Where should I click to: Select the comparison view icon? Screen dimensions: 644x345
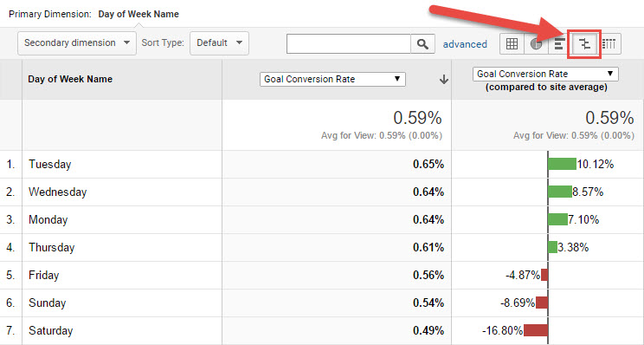tap(584, 43)
